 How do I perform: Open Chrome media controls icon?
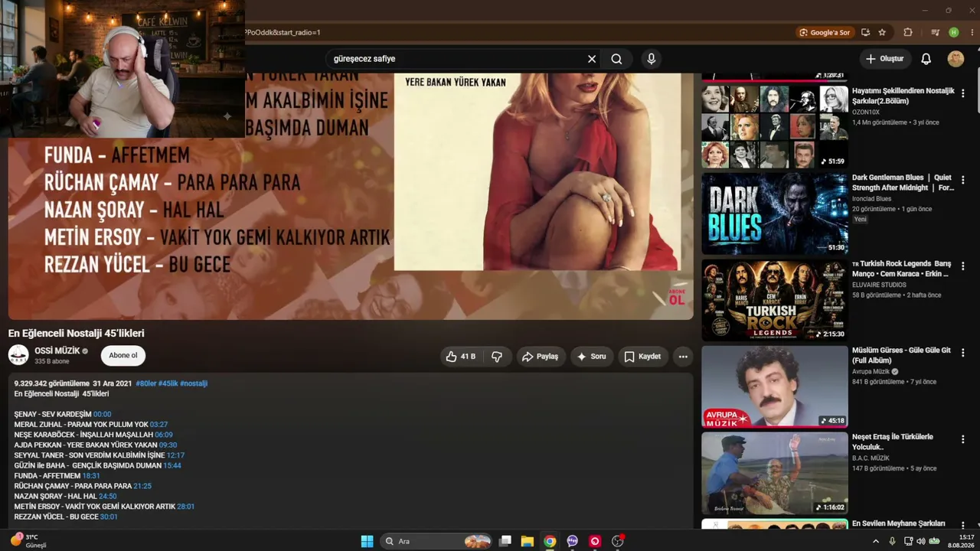pos(935,33)
